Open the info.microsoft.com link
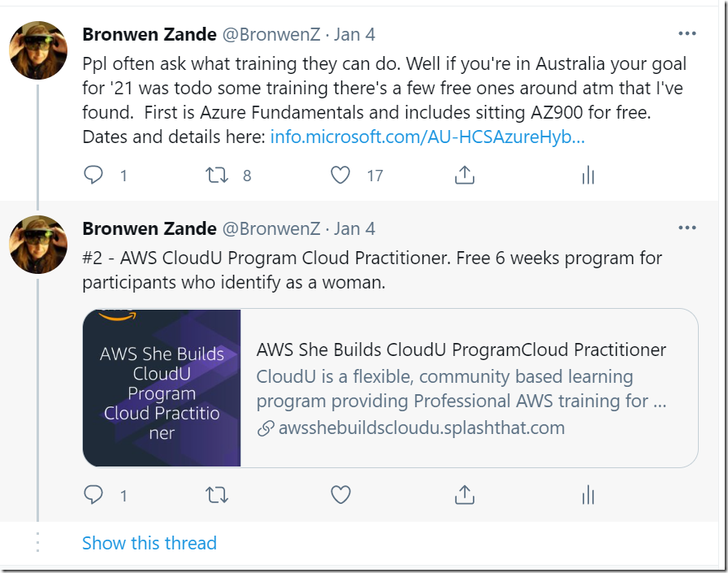 [x=427, y=137]
